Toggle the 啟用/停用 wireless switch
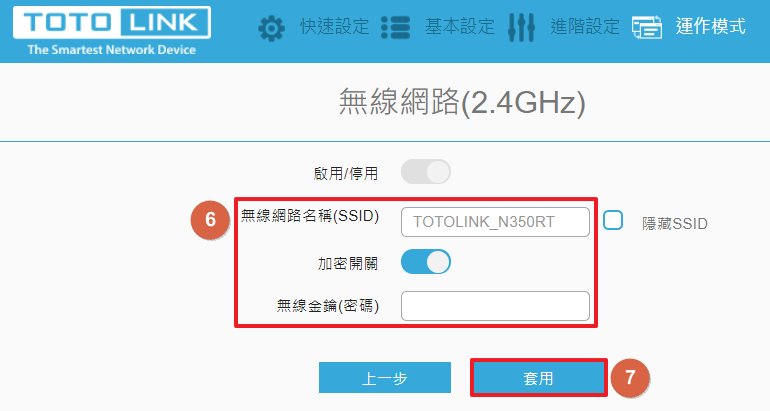Viewport: 770px width, 411px height. coord(426,172)
